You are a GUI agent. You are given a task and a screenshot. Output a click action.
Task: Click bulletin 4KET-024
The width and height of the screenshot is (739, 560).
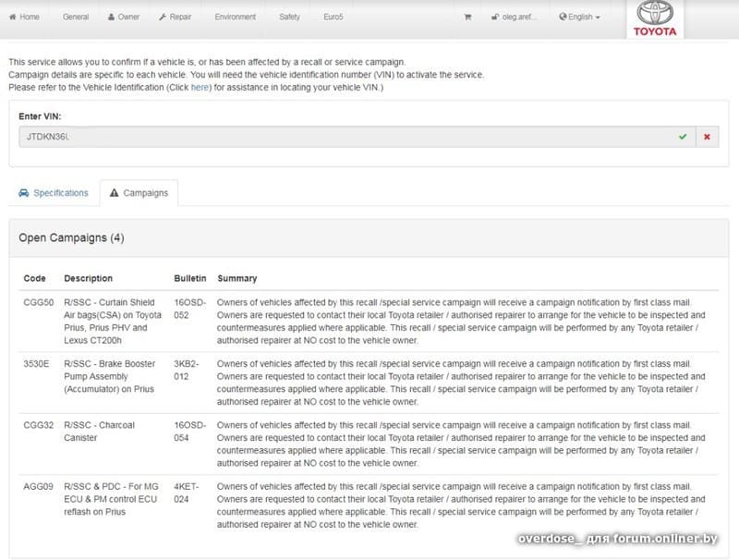[x=187, y=493]
